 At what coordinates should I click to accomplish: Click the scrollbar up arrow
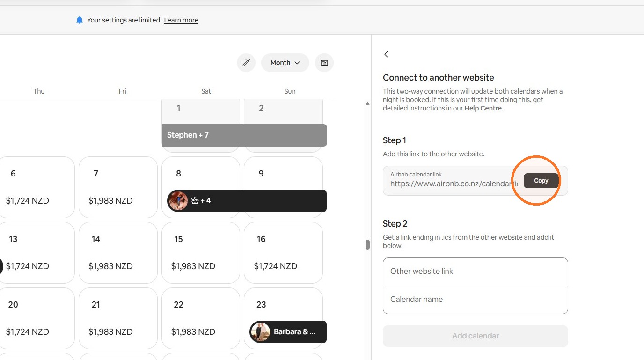[367, 103]
